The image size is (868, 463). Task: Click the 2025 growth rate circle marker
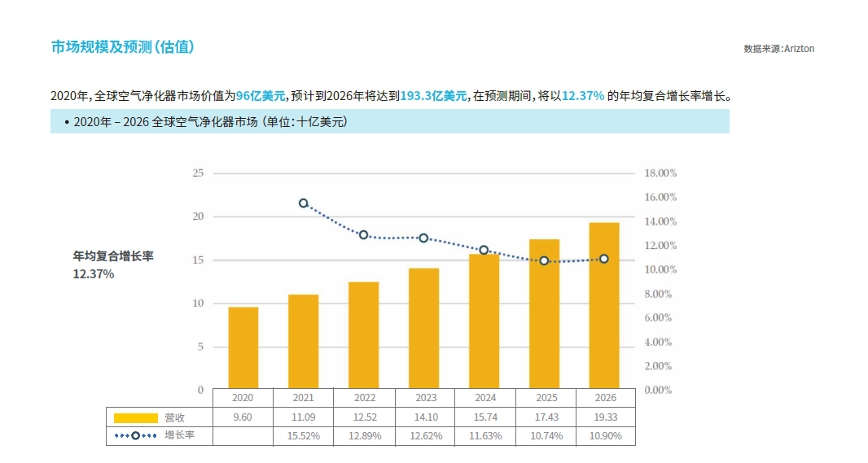point(544,260)
